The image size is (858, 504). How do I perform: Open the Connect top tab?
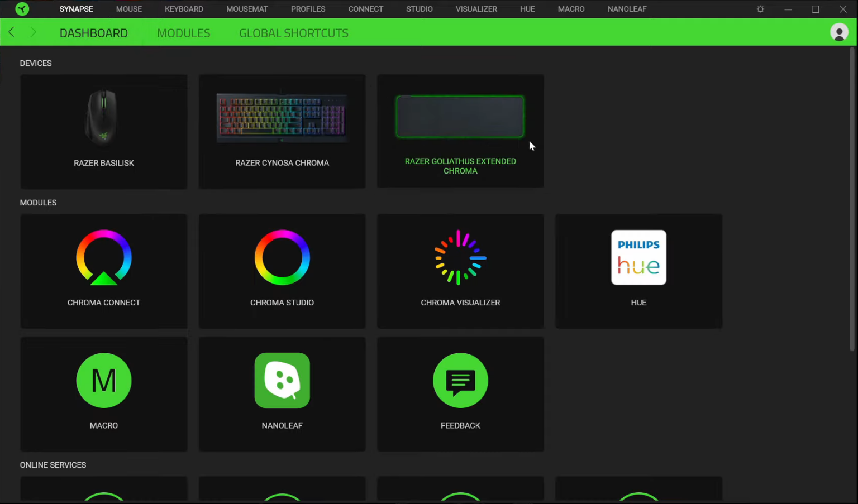click(365, 9)
